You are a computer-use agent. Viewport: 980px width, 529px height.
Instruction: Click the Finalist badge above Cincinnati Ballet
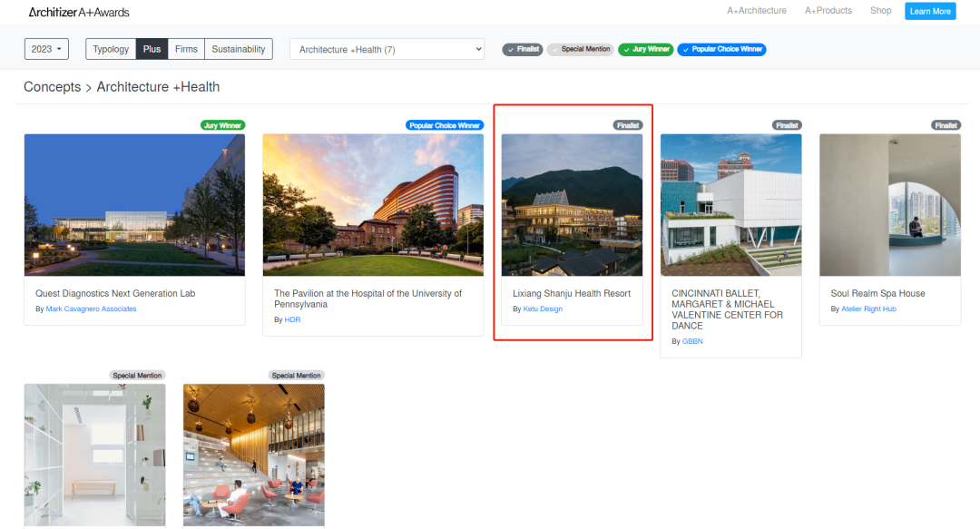[787, 126]
